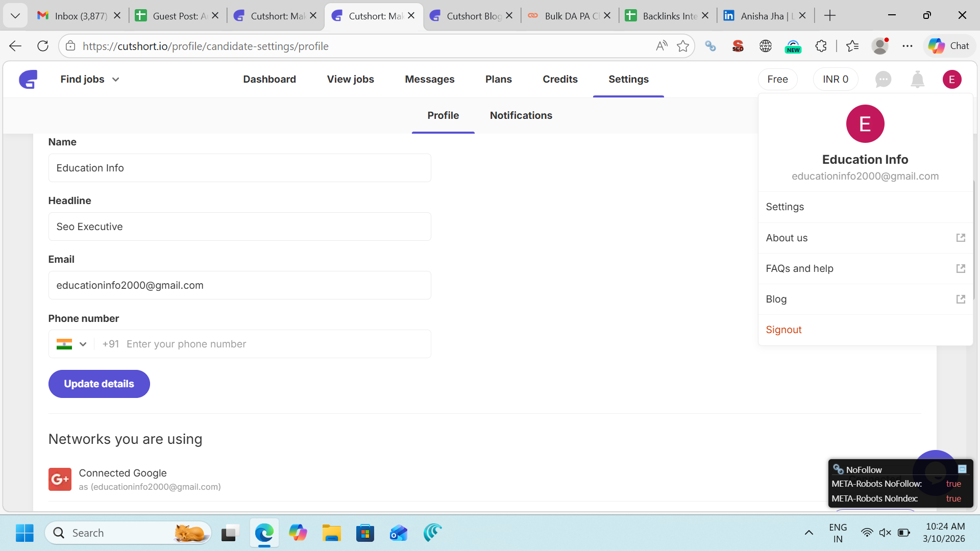The height and width of the screenshot is (551, 980).
Task: Open Blog from profile menu
Action: click(x=865, y=299)
